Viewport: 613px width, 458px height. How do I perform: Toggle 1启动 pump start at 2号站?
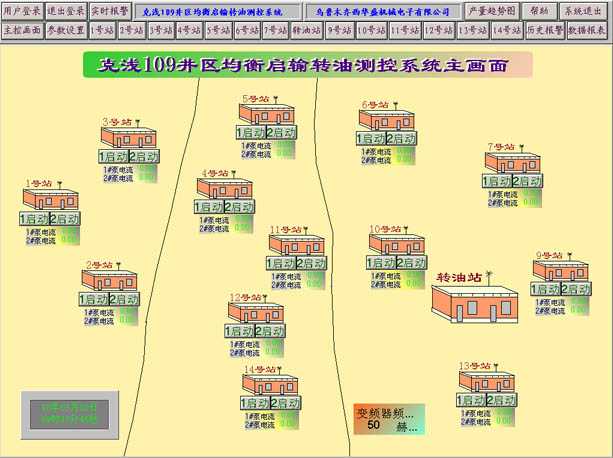(95, 299)
